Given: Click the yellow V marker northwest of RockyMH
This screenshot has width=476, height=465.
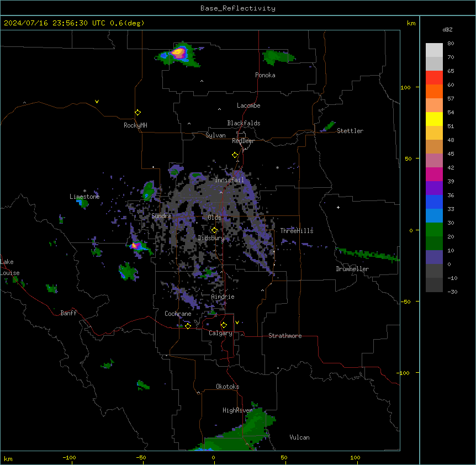Looking at the screenshot, I should tap(97, 102).
